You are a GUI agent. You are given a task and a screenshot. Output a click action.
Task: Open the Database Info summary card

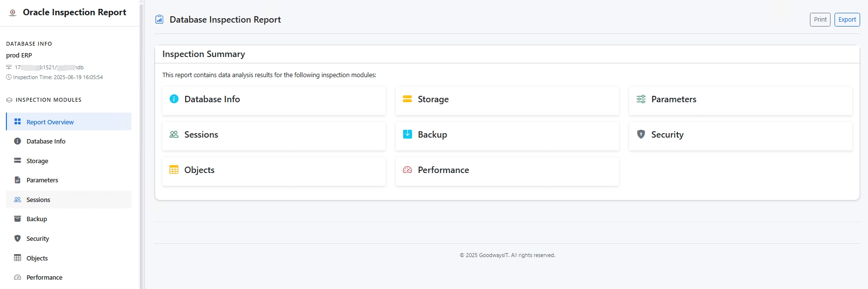[x=274, y=101]
